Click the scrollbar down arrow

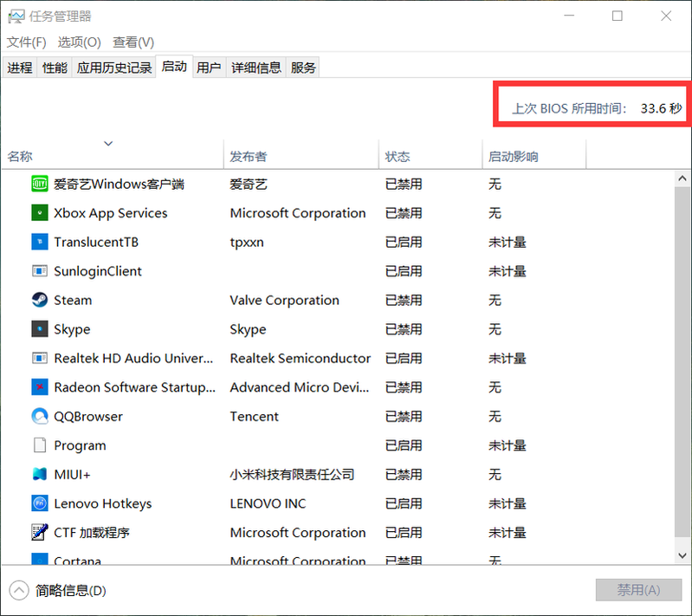tap(682, 553)
